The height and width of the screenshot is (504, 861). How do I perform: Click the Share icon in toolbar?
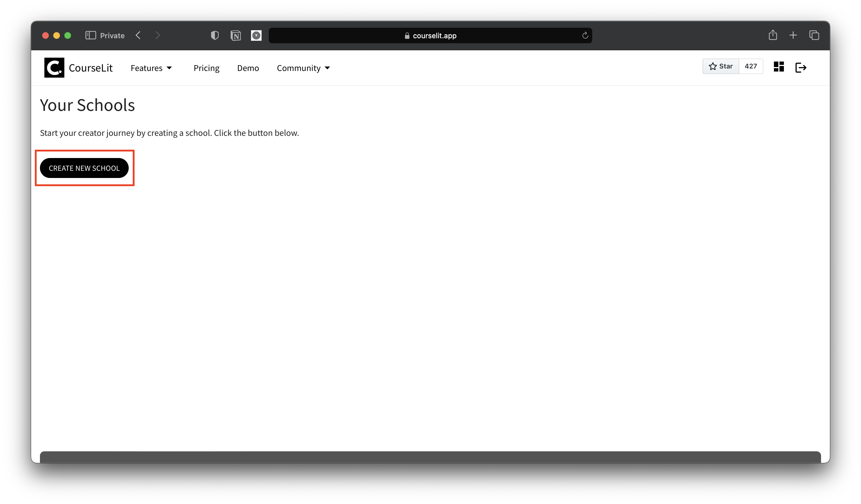773,35
